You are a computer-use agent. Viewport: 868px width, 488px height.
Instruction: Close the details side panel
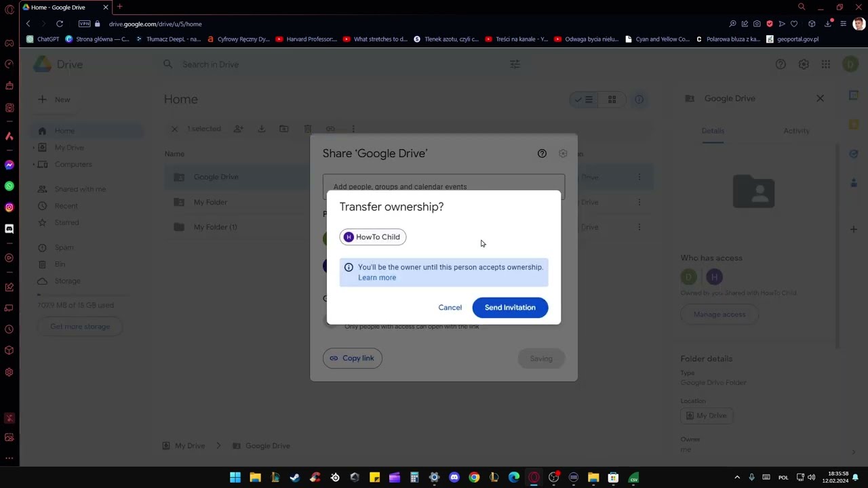pyautogui.click(x=820, y=98)
